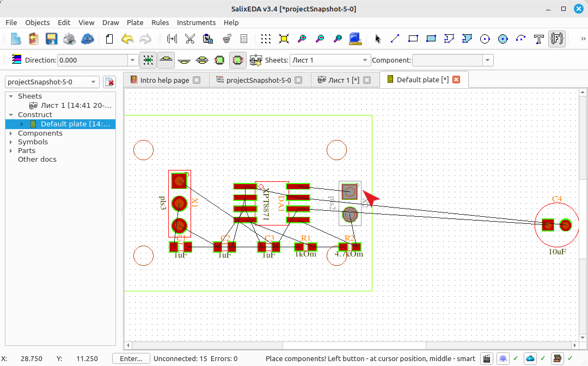This screenshot has height=366, width=588.
Task: Open the Draw menu
Action: click(111, 22)
